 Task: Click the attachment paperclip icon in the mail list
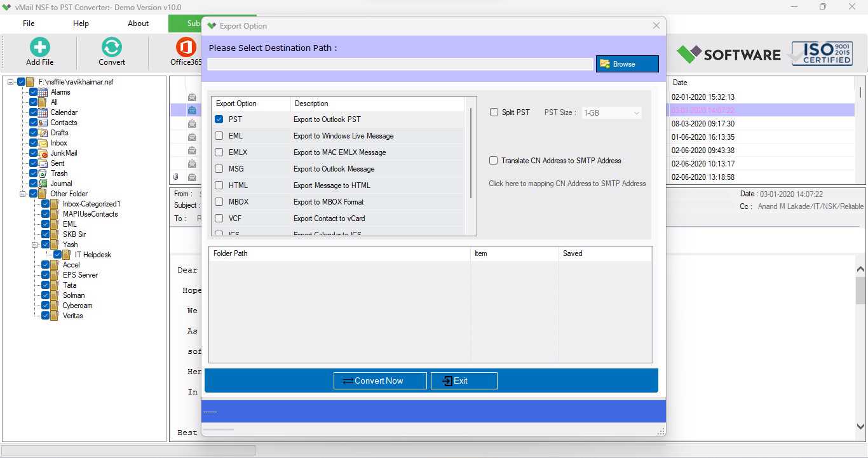(x=176, y=177)
